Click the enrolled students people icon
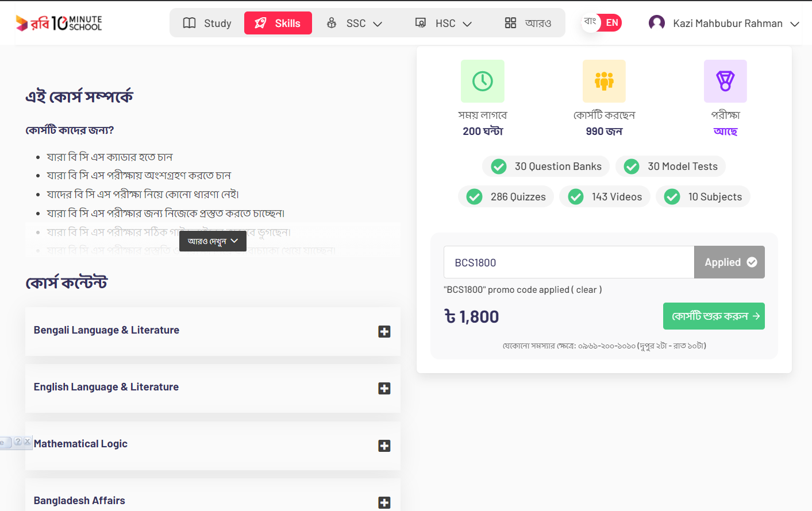Image resolution: width=812 pixels, height=511 pixels. pos(604,81)
